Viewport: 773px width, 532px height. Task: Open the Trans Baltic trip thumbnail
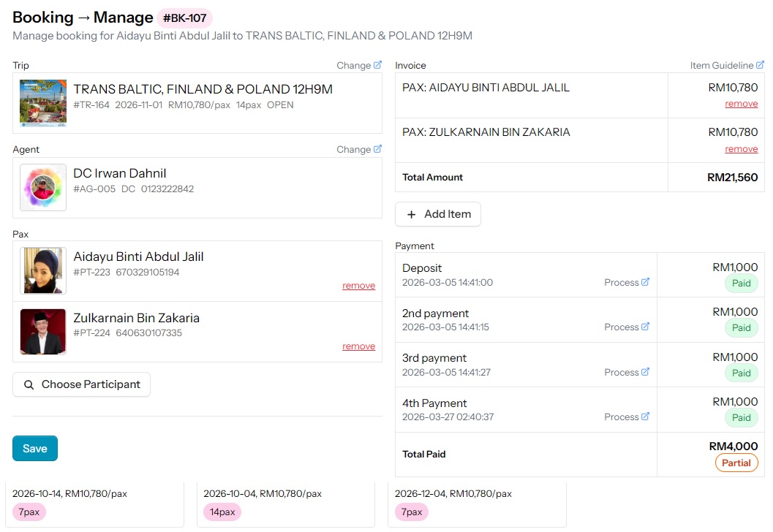click(43, 102)
